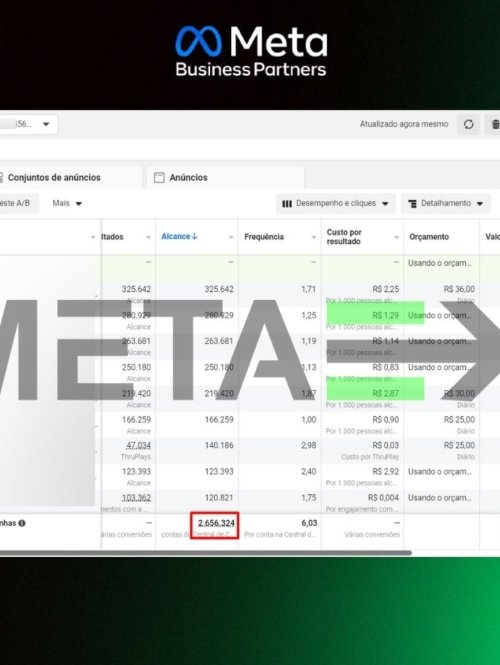Click the R$ 2,25 cost cell
The height and width of the screenshot is (665, 500).
coord(385,289)
